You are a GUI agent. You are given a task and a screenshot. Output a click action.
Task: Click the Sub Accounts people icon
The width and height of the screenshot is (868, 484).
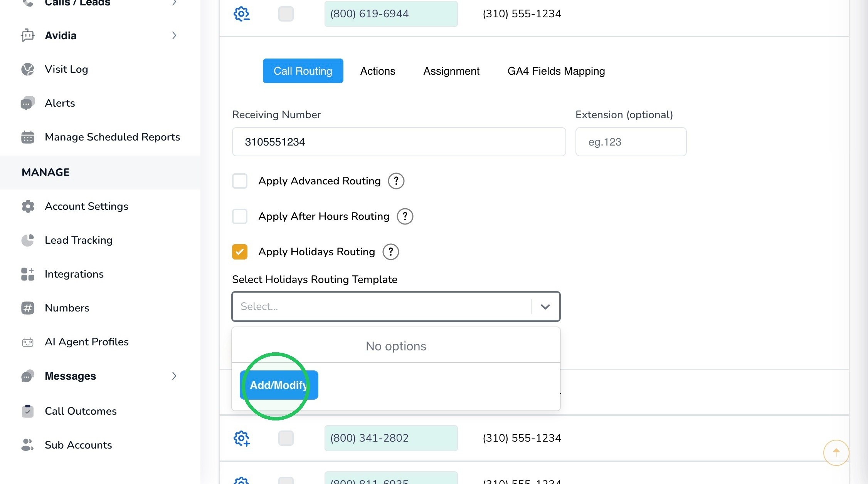(28, 445)
